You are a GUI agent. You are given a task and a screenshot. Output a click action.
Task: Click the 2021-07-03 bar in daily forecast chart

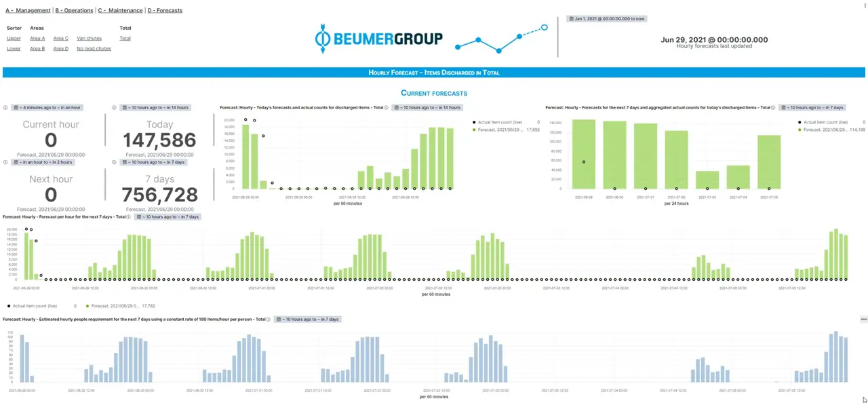pyautogui.click(x=707, y=180)
